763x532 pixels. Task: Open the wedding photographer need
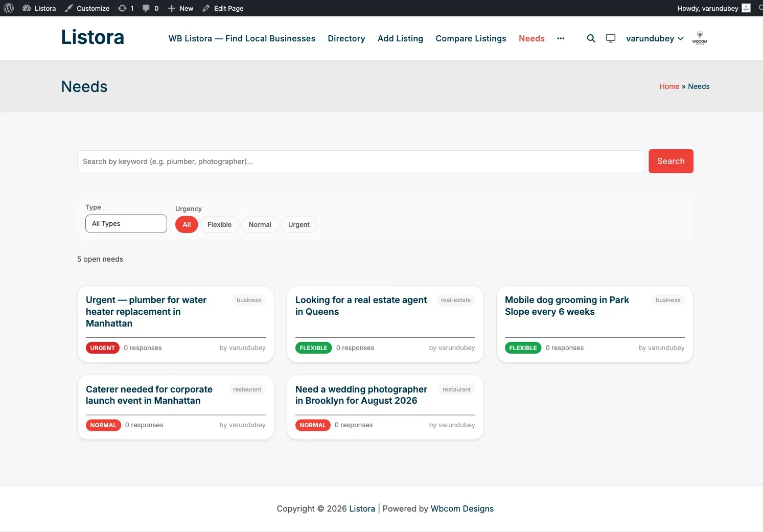pos(361,395)
